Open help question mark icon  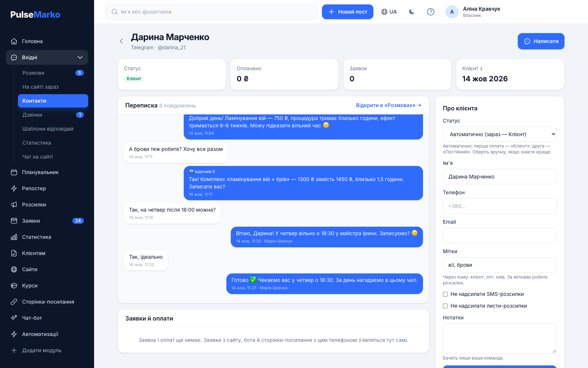431,12
